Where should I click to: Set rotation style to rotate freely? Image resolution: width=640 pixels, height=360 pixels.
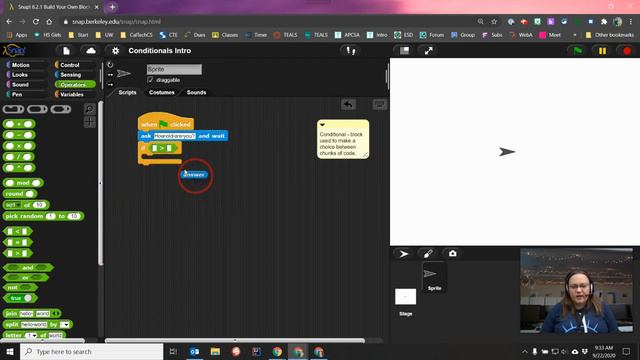110,64
